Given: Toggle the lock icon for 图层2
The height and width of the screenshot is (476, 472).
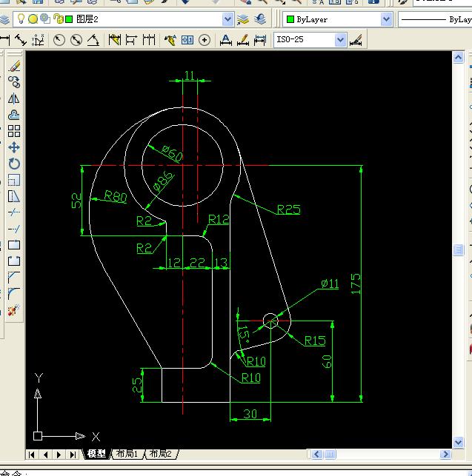Looking at the screenshot, I should (x=58, y=19).
